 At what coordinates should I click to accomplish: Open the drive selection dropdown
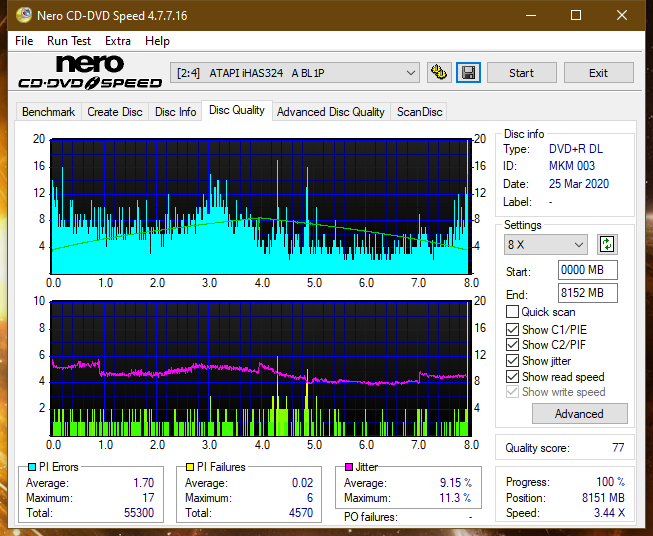[x=294, y=73]
